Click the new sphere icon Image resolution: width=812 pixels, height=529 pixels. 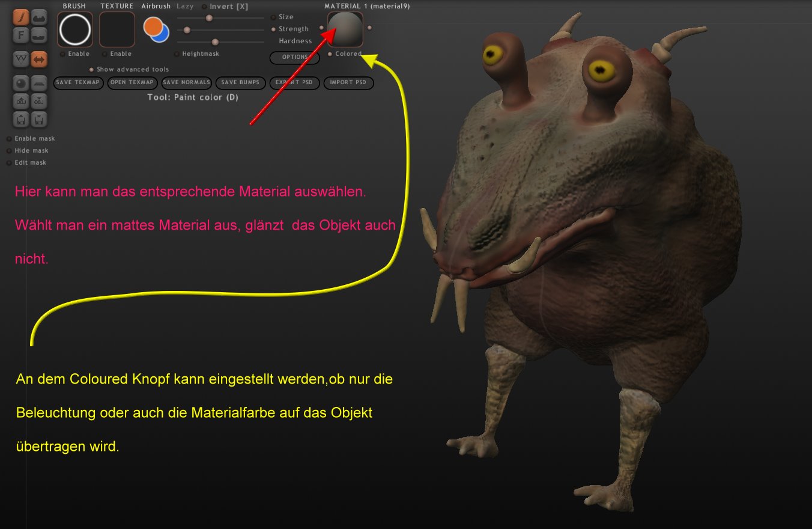coord(21,83)
